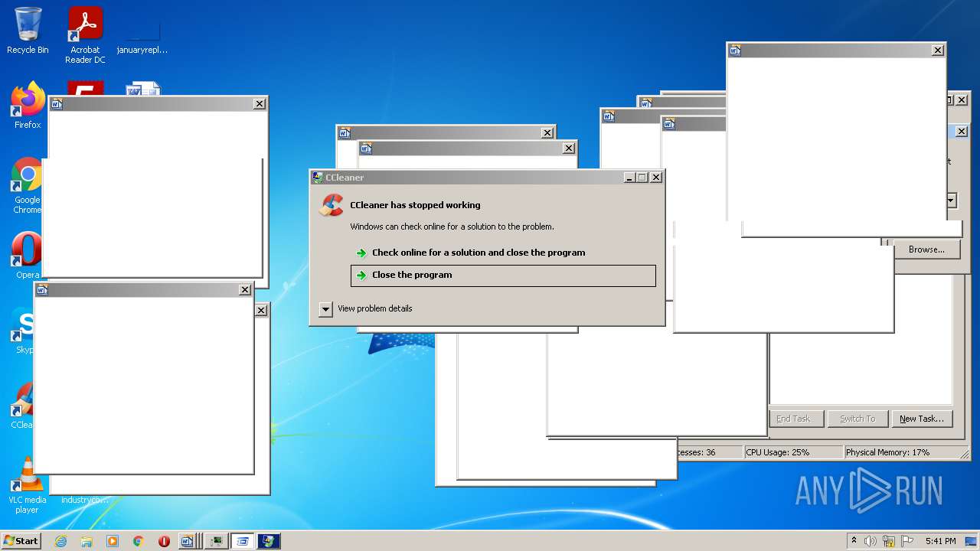This screenshot has height=551, width=980.
Task: Open Windows Explorer folder in taskbar
Action: coord(87,541)
